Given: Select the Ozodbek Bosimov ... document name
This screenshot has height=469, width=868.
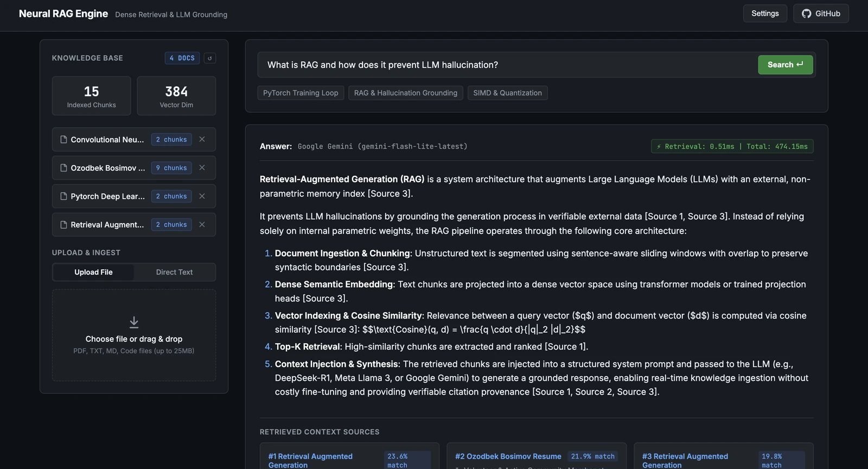Looking at the screenshot, I should tap(108, 168).
